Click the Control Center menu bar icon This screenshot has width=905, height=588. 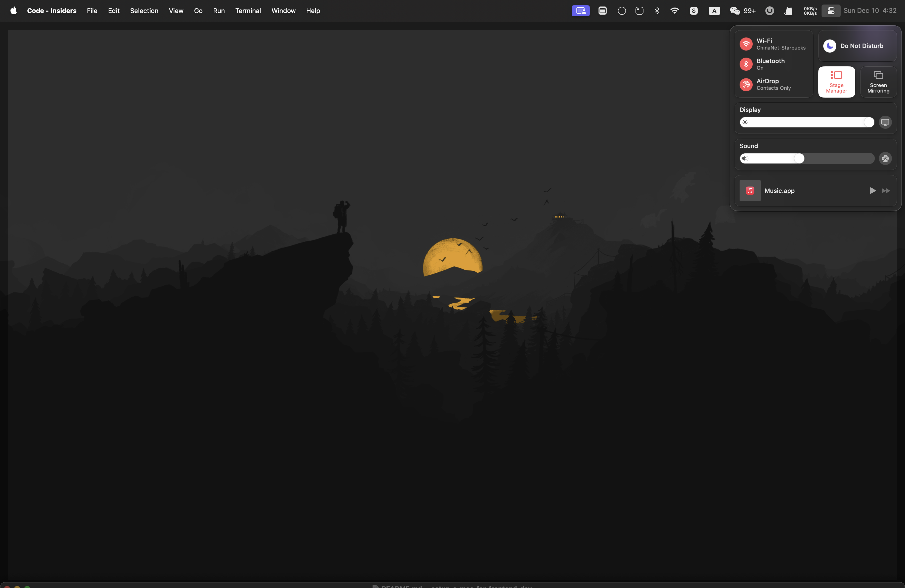pos(831,11)
